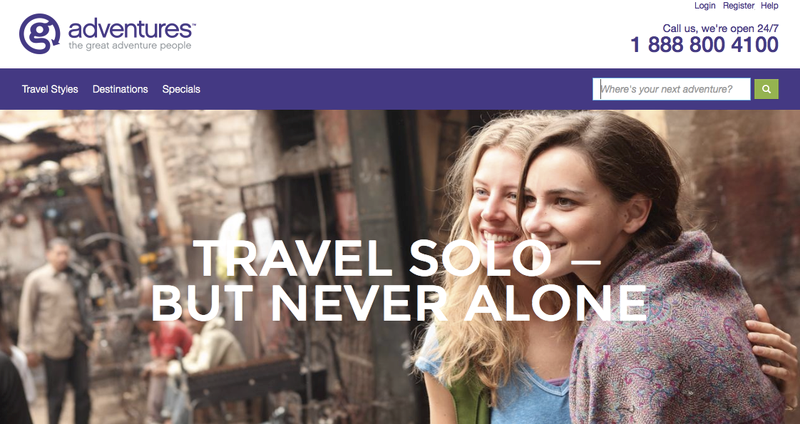Open the Destinations menu
The width and height of the screenshot is (800, 424).
point(120,89)
